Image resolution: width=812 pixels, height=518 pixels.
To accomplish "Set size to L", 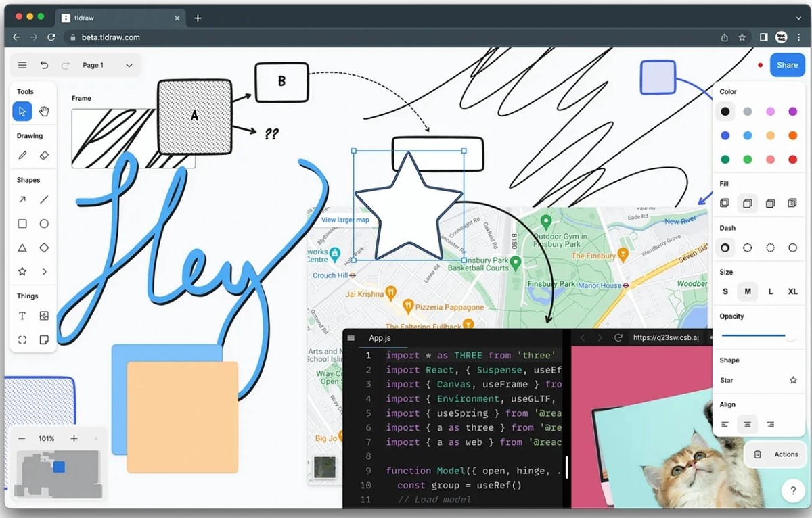I will pos(770,291).
